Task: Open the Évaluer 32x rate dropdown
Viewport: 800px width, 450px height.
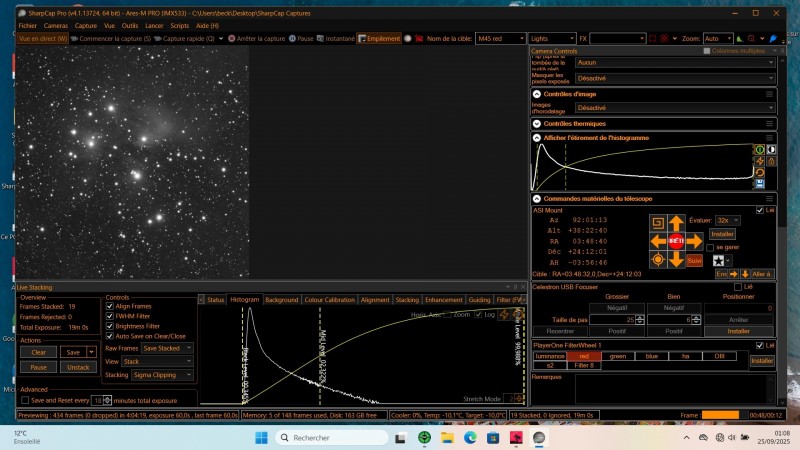Action: point(727,220)
